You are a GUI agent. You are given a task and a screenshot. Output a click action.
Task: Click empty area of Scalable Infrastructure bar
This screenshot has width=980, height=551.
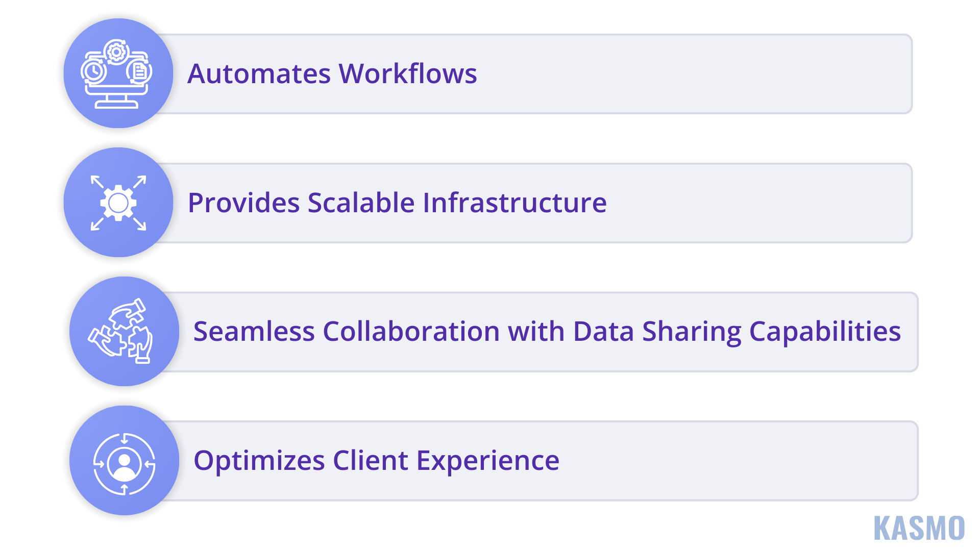761,203
